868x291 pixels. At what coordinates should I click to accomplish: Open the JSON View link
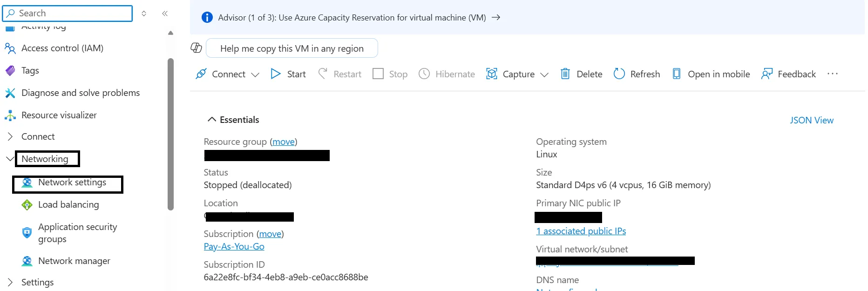pos(812,120)
